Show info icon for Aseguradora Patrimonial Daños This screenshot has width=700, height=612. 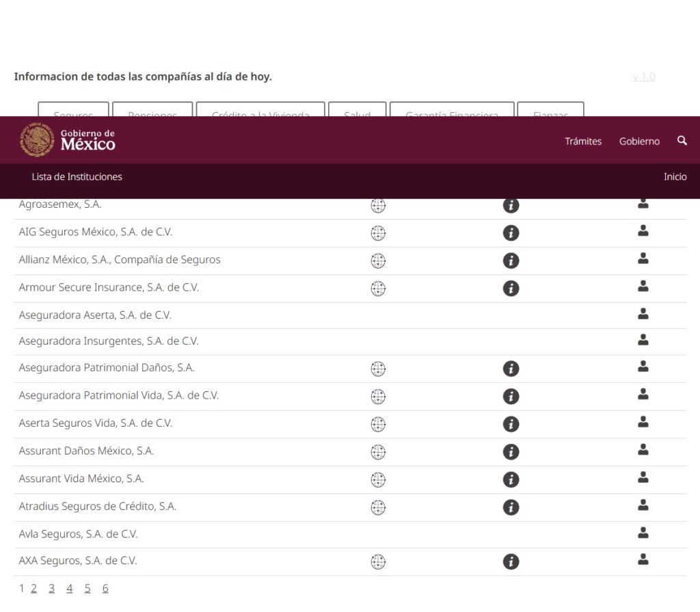511,369
